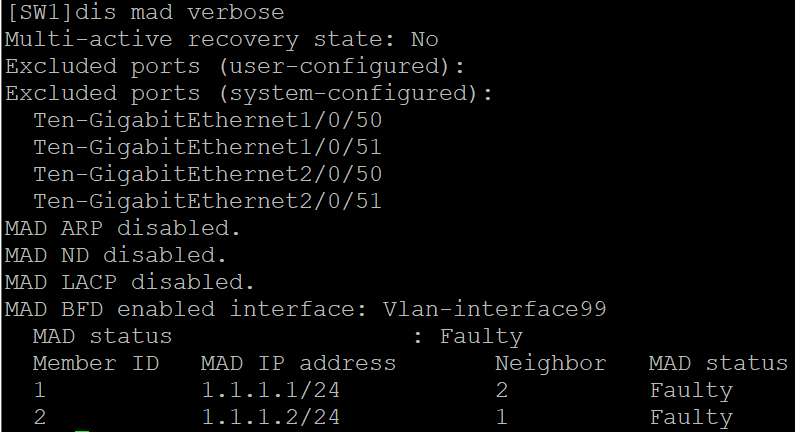795x432 pixels.
Task: Click the Faulty status in member 2's row
Action: pos(691,417)
